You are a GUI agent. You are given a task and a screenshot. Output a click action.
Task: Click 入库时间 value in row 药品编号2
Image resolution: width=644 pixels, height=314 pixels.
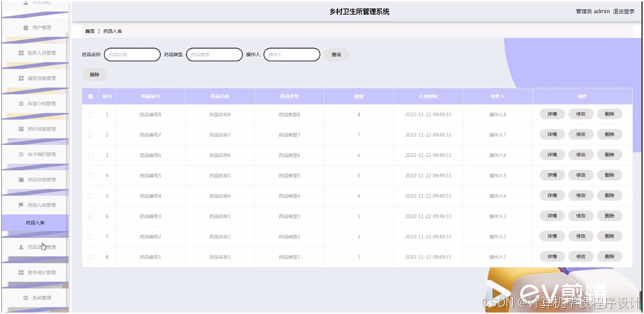click(428, 237)
